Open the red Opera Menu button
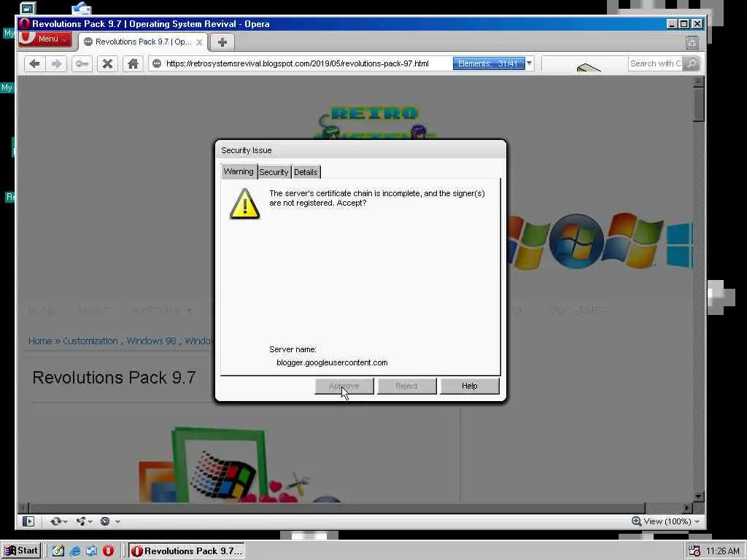The width and height of the screenshot is (747, 560). [x=45, y=39]
